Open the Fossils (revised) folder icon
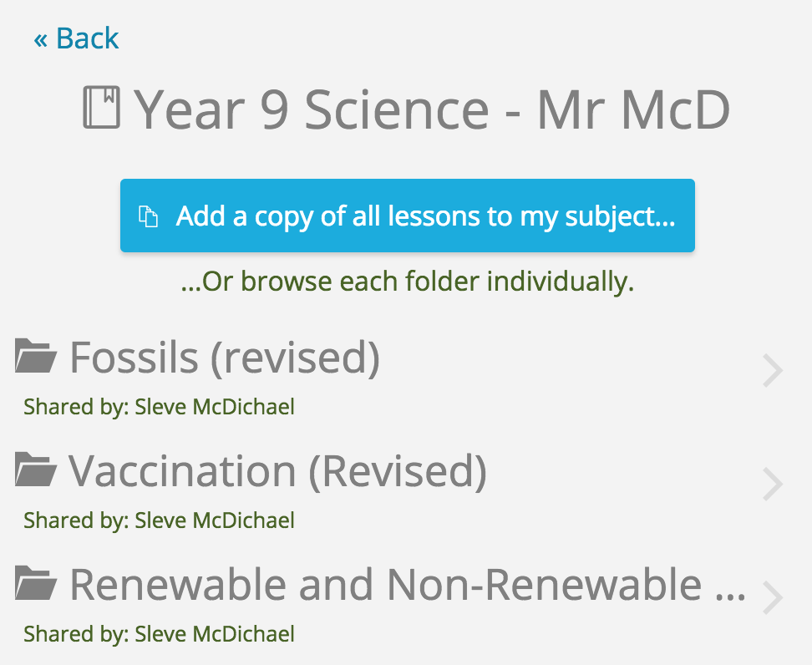The width and height of the screenshot is (812, 665). [35, 356]
